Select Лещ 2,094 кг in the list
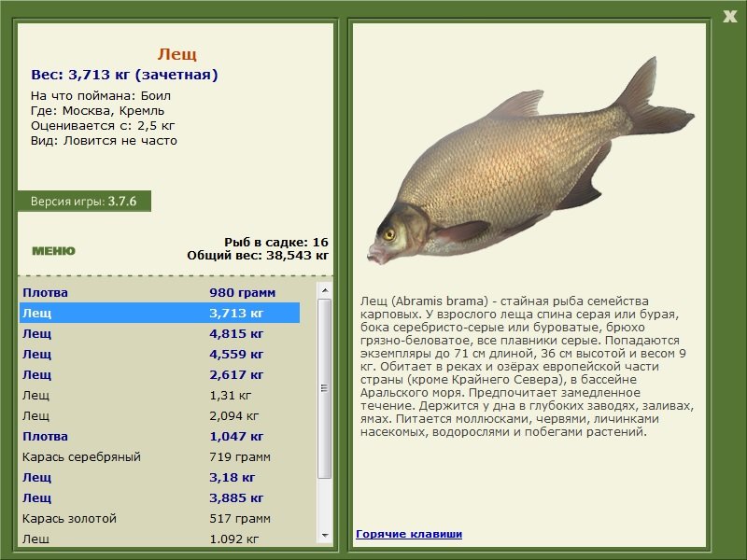Image resolution: width=747 pixels, height=560 pixels. (159, 415)
